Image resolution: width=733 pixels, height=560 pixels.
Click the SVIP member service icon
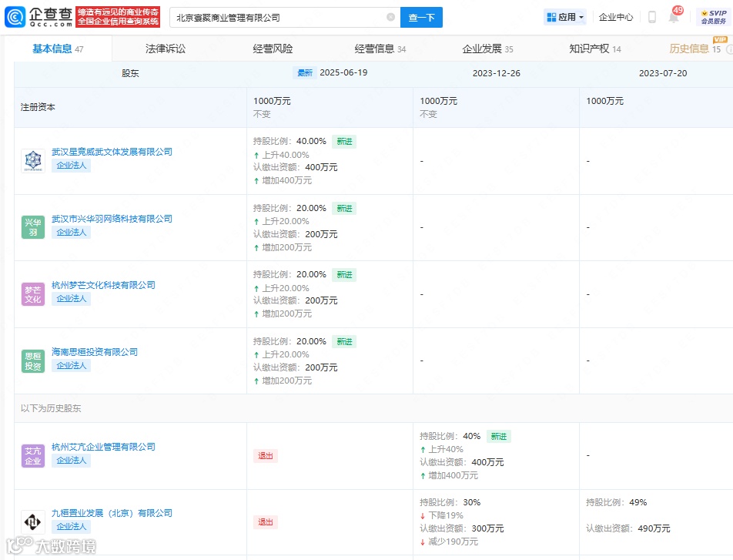pos(713,17)
